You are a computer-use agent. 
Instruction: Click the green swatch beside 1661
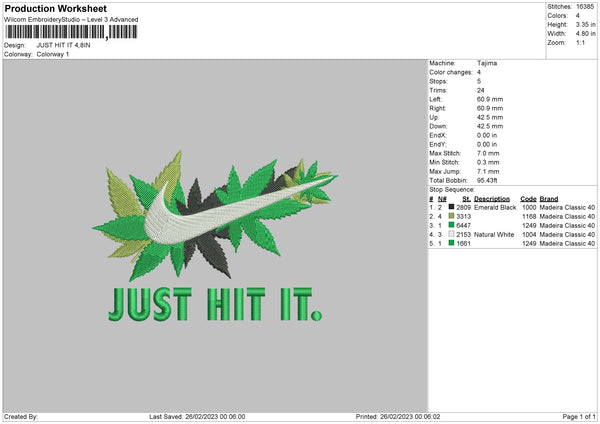click(x=452, y=243)
